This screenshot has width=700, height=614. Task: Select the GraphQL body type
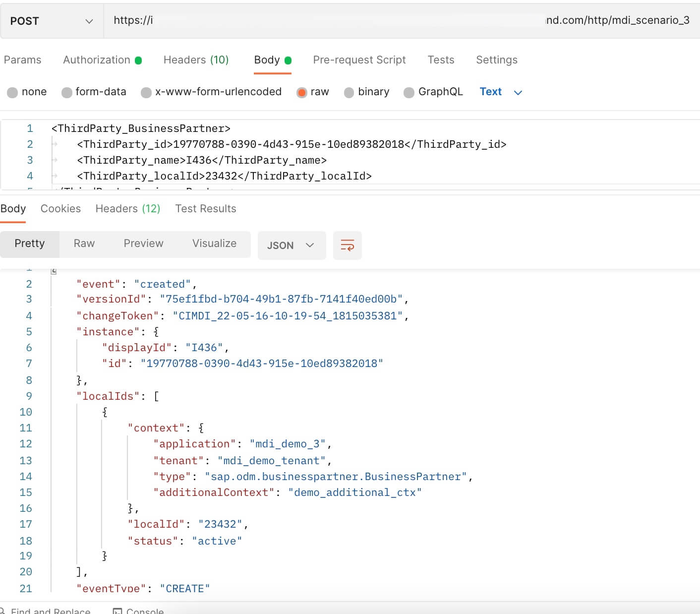coord(433,92)
